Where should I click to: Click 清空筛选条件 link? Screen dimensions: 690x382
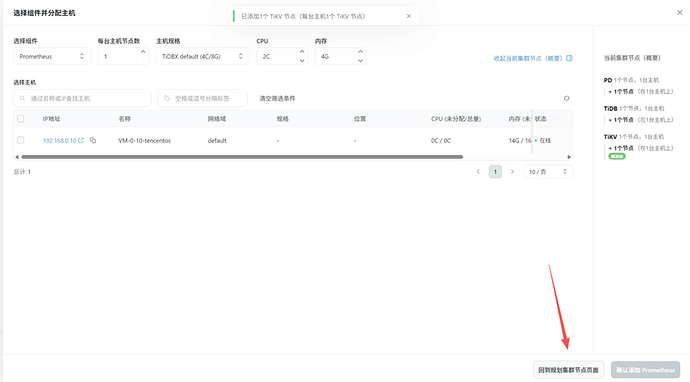277,99
